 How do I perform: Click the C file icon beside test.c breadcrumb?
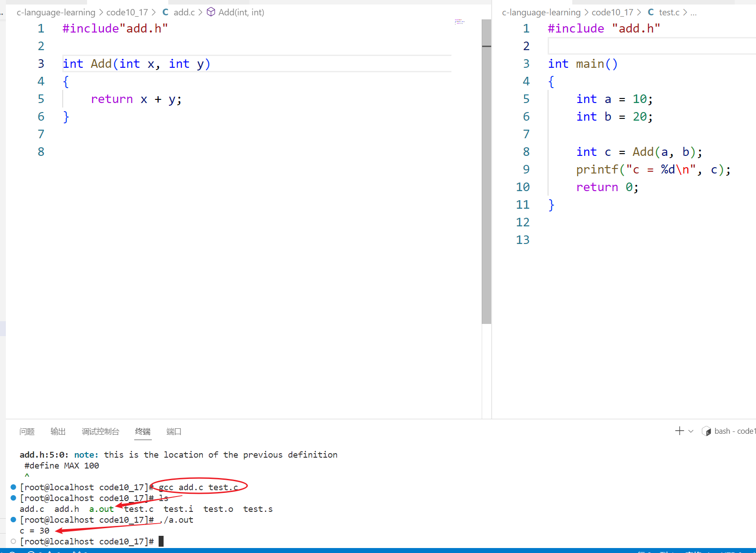[x=651, y=12]
